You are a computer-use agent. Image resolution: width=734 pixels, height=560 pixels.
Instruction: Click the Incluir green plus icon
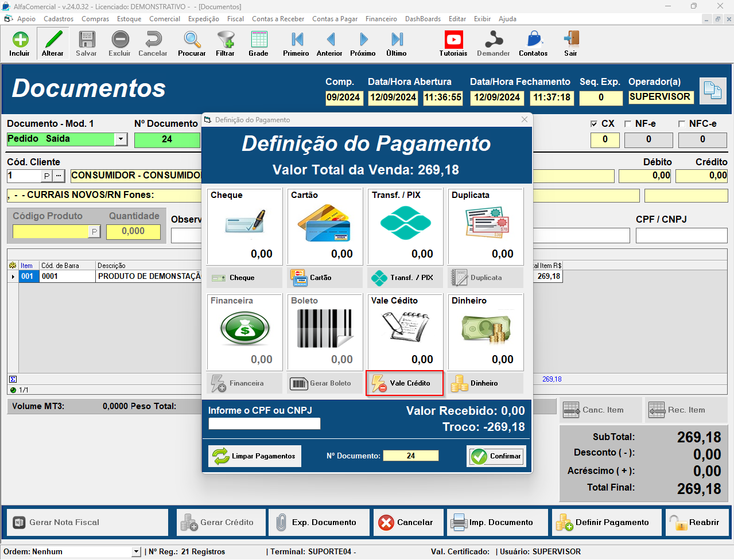click(x=20, y=40)
